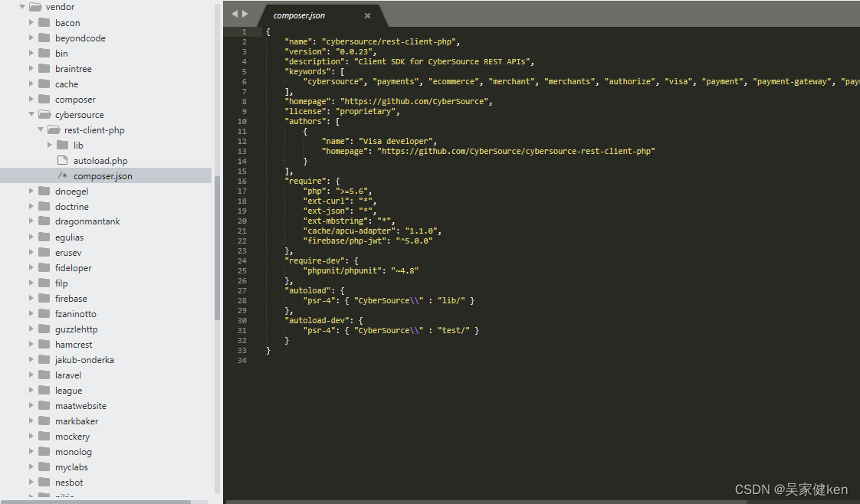Click line number 17 in the gutter
The height and width of the screenshot is (504, 860).
click(x=241, y=191)
